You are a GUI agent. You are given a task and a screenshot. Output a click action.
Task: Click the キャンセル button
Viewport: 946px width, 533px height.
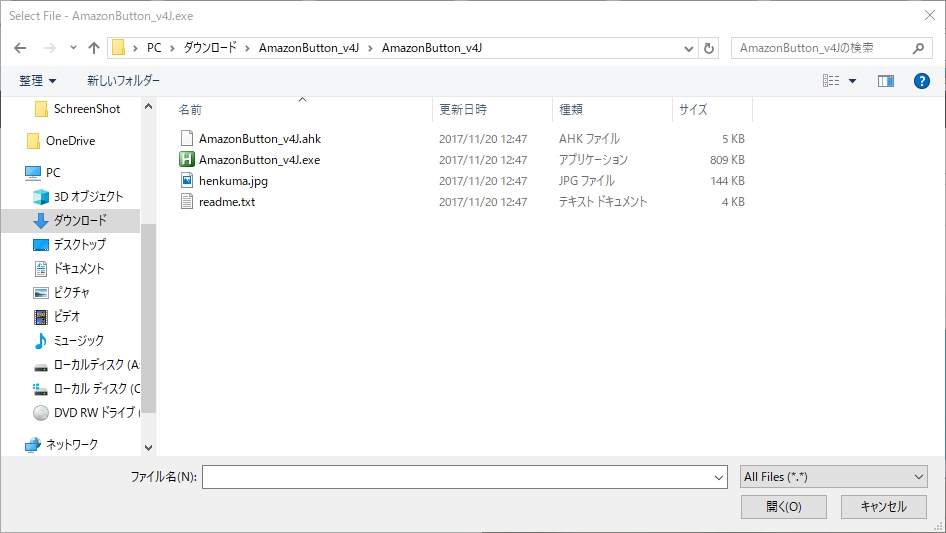[884, 506]
